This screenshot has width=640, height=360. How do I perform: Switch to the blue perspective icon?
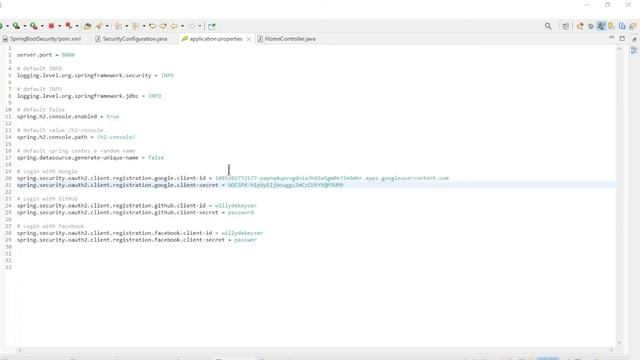622,26
